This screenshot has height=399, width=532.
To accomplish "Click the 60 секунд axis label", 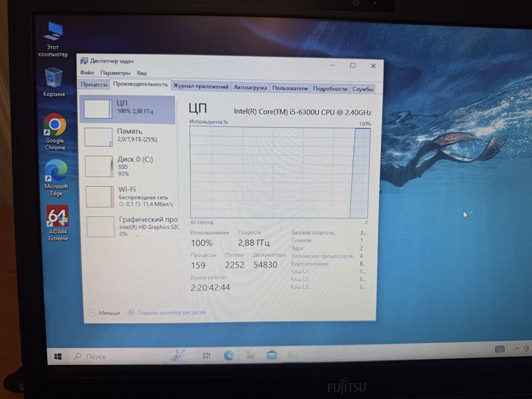I will pyautogui.click(x=202, y=222).
